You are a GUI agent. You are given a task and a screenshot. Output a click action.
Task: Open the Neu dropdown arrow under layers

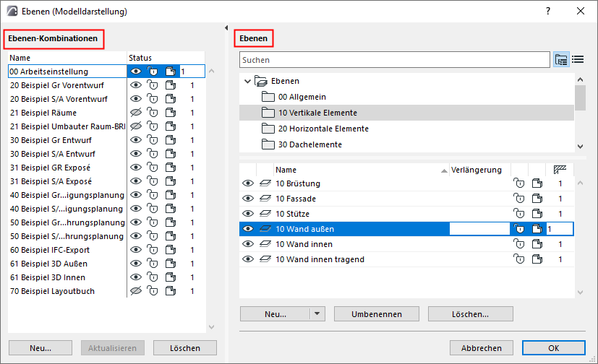point(317,314)
